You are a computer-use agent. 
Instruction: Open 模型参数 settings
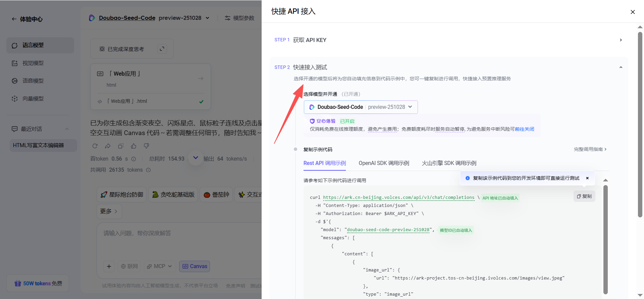(239, 18)
